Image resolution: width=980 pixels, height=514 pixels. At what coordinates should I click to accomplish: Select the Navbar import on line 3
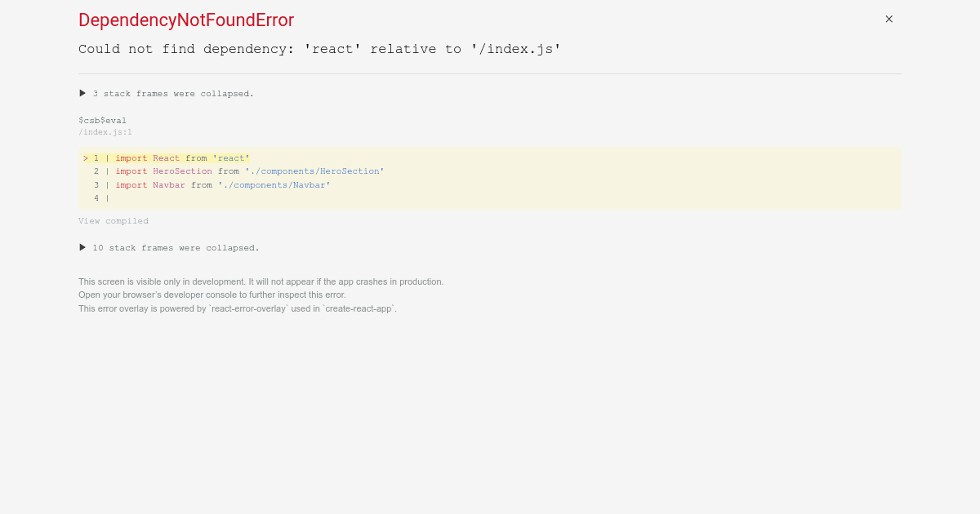click(x=168, y=184)
